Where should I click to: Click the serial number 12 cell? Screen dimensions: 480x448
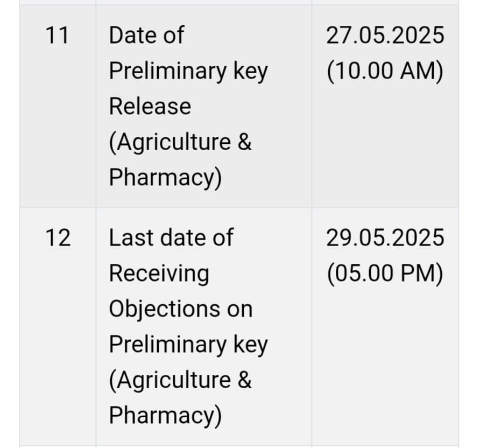click(58, 238)
